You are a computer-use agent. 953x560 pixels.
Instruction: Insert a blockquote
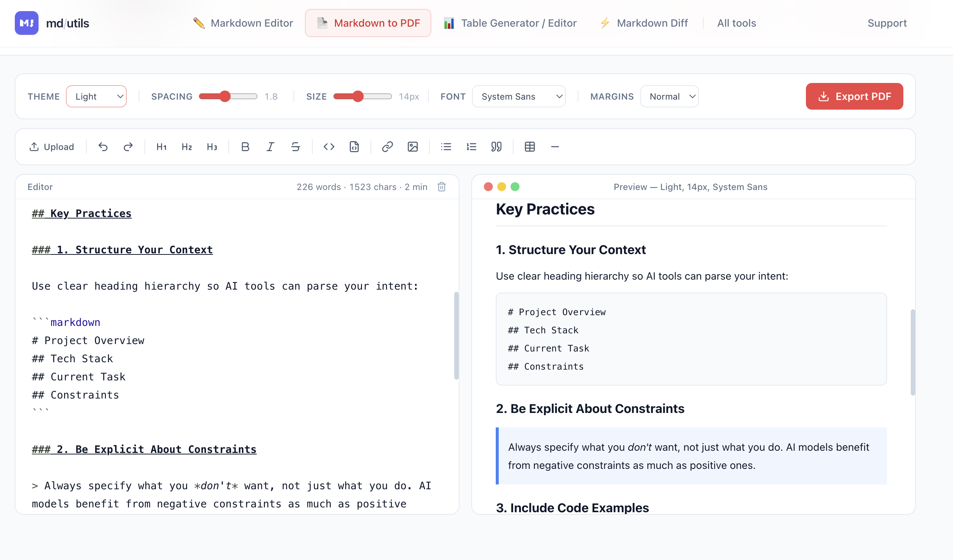coord(496,147)
